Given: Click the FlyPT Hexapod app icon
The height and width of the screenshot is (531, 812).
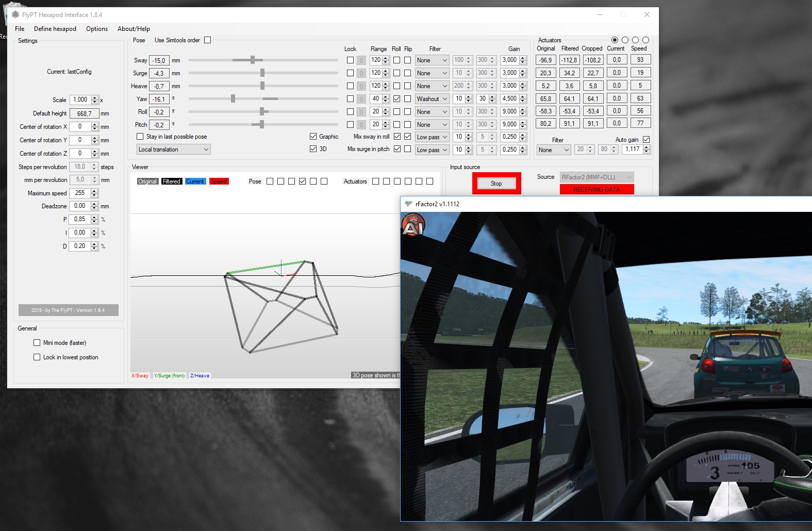Looking at the screenshot, I should point(15,14).
